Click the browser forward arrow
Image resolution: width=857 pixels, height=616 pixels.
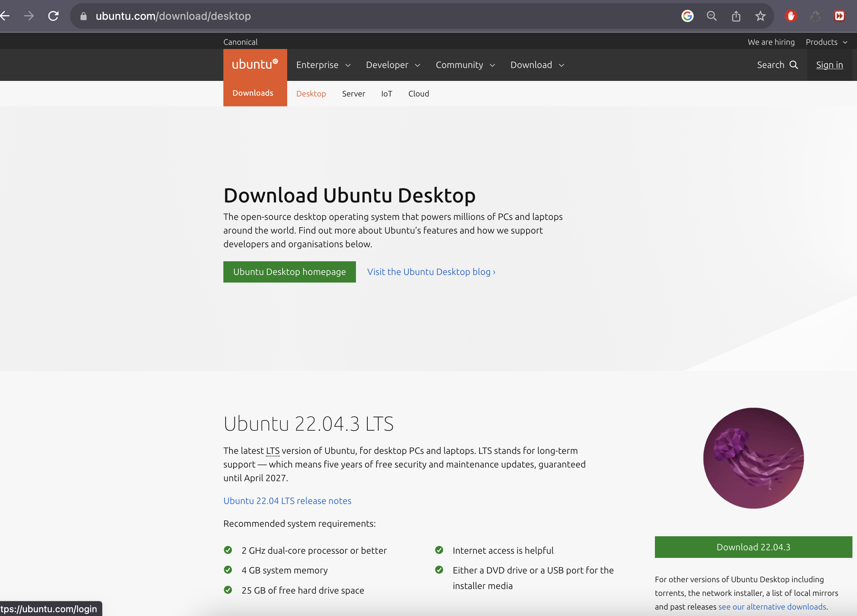pyautogui.click(x=29, y=16)
